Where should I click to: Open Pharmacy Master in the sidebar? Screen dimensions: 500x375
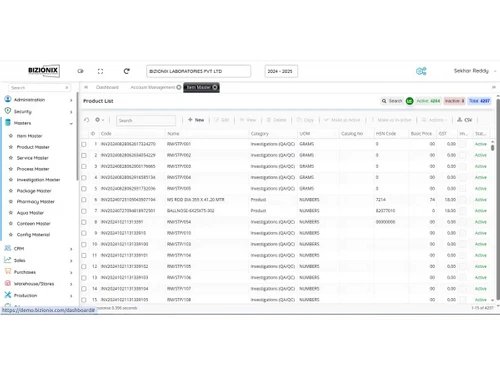[x=36, y=202]
